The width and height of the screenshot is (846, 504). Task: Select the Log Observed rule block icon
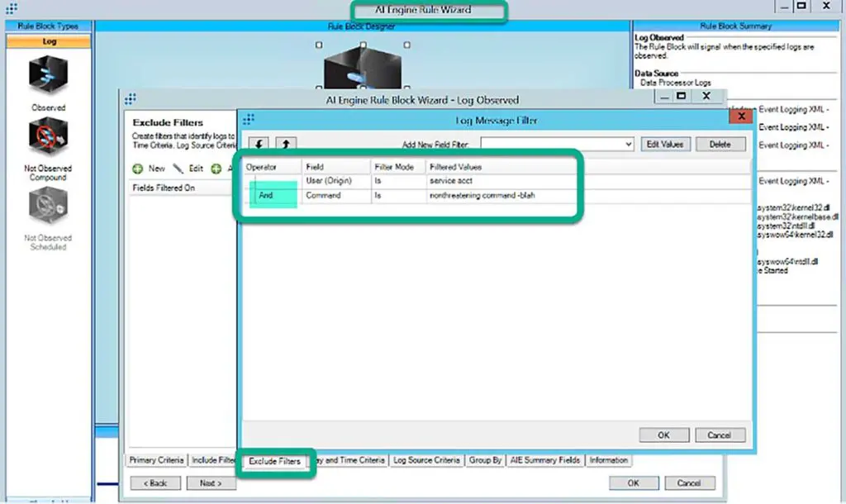(48, 76)
